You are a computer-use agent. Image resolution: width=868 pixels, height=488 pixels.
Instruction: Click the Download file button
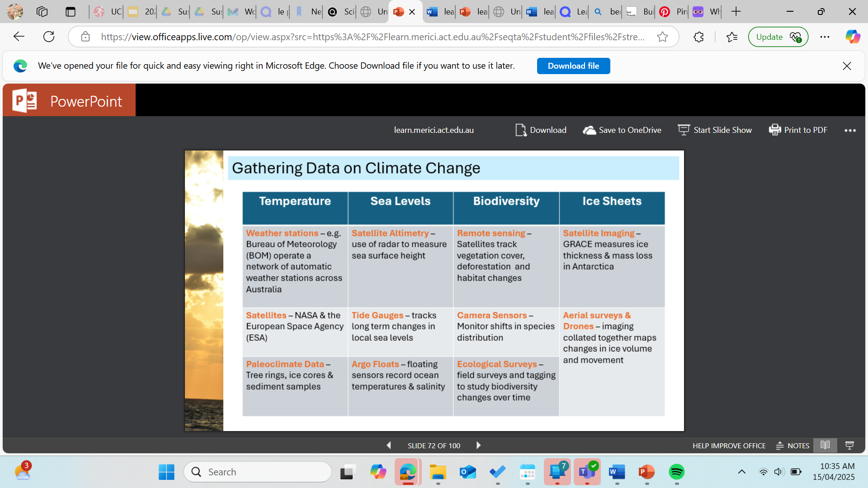pyautogui.click(x=573, y=66)
